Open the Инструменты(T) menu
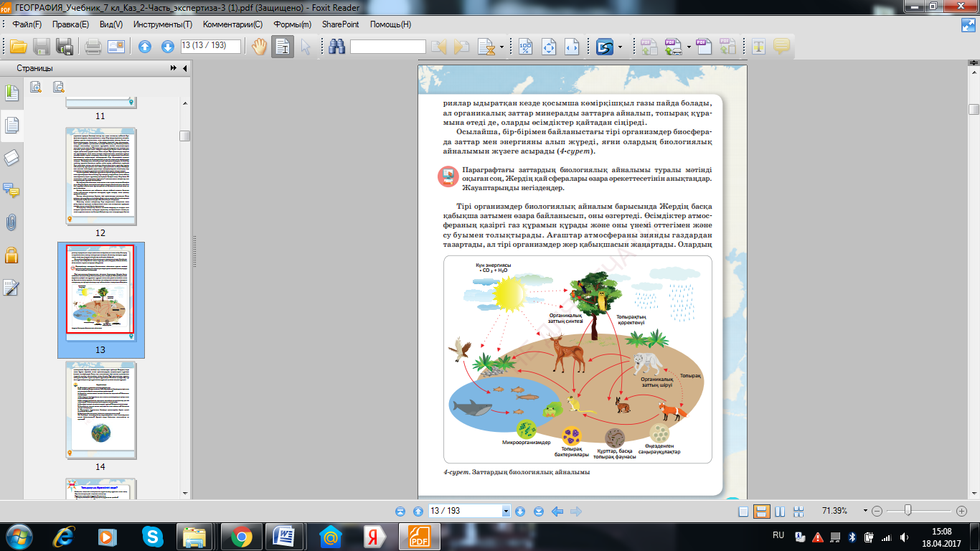 point(162,24)
